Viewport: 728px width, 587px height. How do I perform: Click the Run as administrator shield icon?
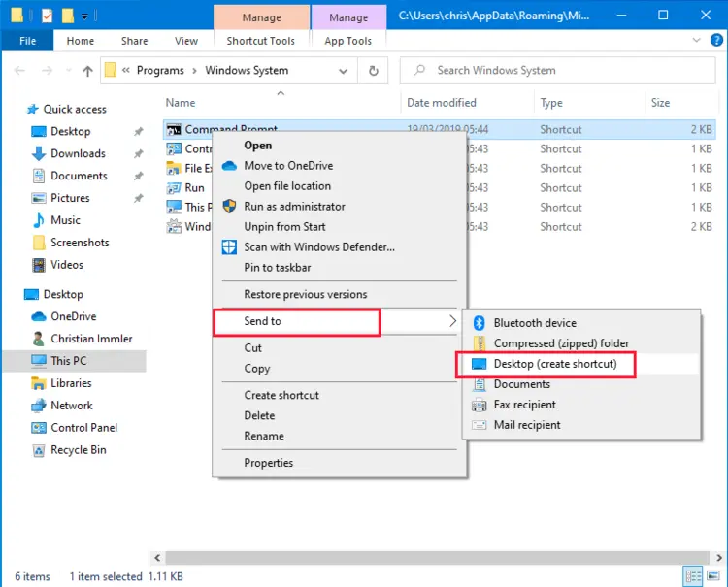tap(229, 206)
